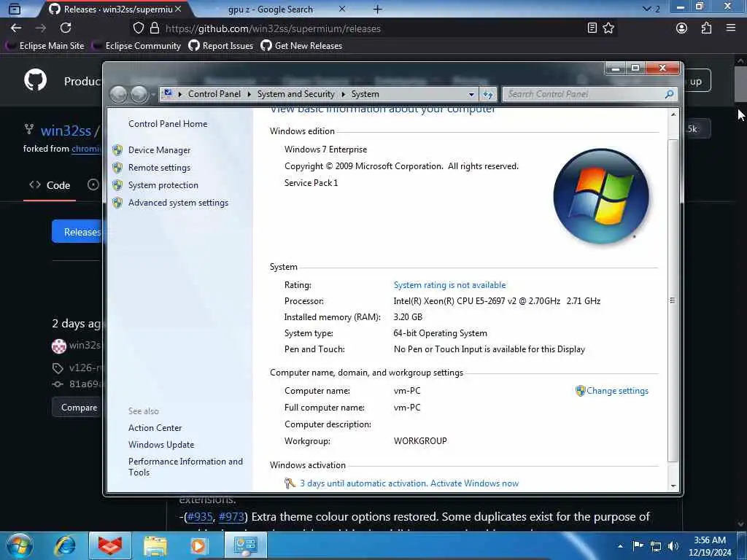Bookmark page with star icon

tap(608, 28)
